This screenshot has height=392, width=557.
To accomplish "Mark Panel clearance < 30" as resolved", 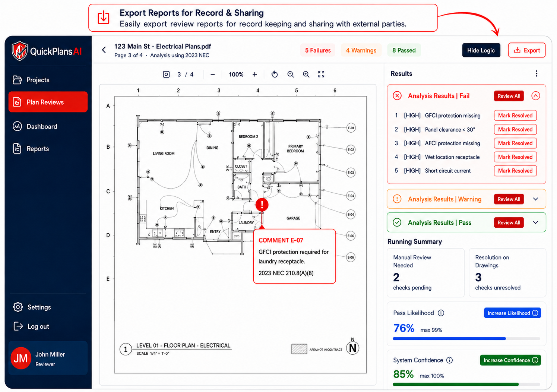I will [x=515, y=129].
